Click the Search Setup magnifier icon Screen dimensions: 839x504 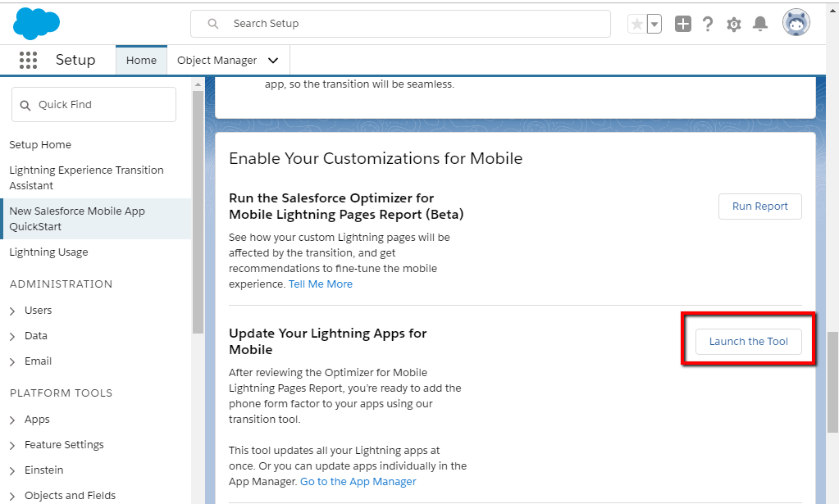tap(212, 23)
